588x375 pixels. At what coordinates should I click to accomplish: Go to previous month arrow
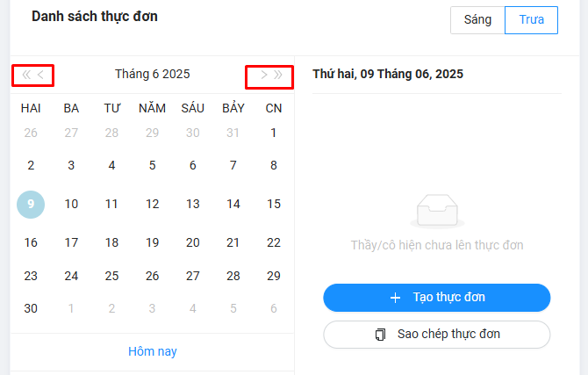pos(41,75)
